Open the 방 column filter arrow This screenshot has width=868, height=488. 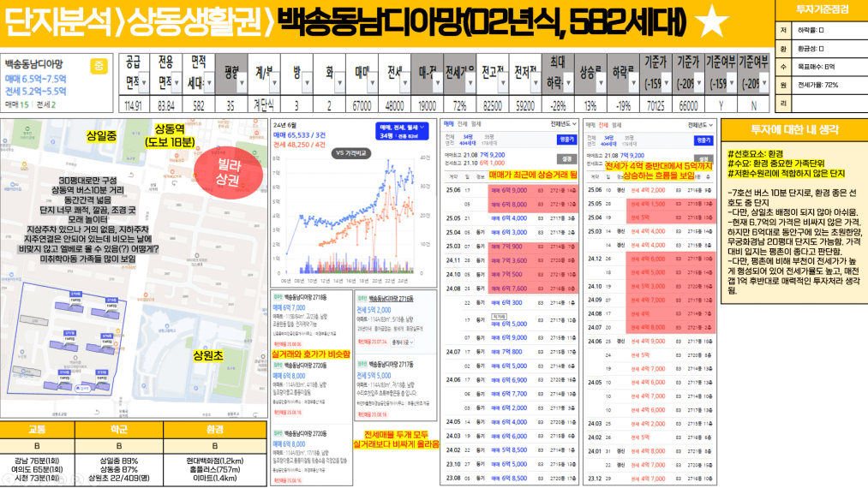coord(308,83)
